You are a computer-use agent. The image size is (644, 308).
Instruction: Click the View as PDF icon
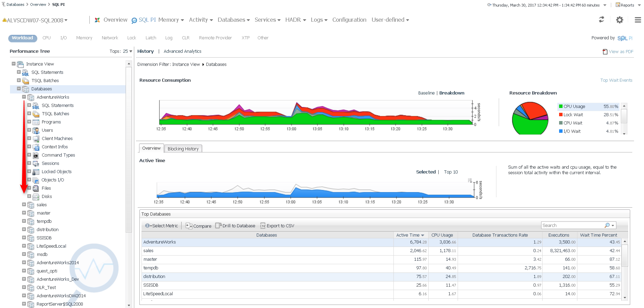[605, 52]
